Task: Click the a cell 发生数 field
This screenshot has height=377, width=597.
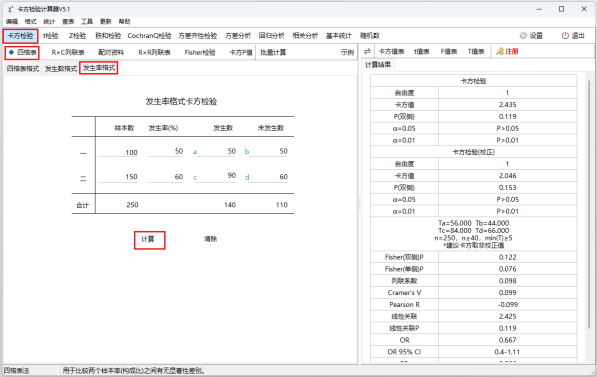Action: 217,151
